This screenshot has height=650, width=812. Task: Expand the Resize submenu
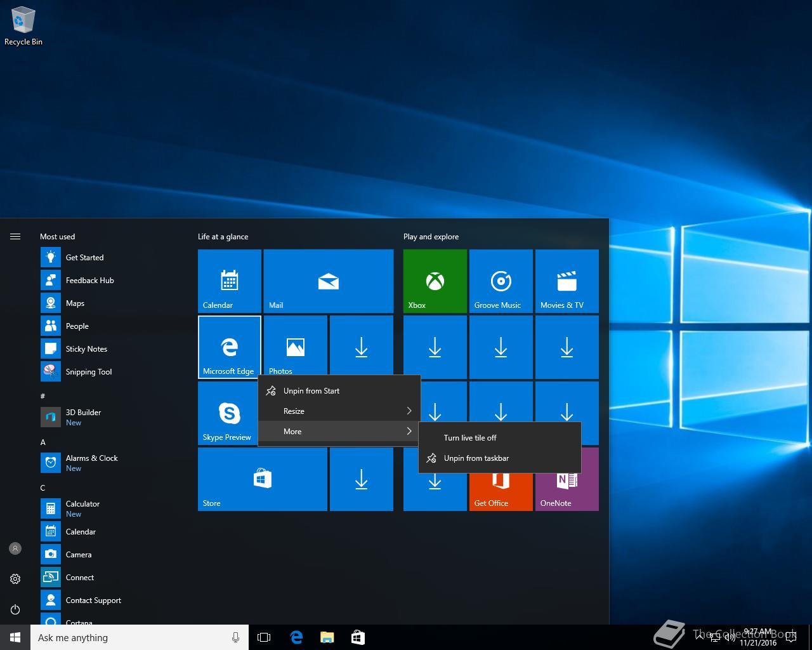(x=339, y=411)
